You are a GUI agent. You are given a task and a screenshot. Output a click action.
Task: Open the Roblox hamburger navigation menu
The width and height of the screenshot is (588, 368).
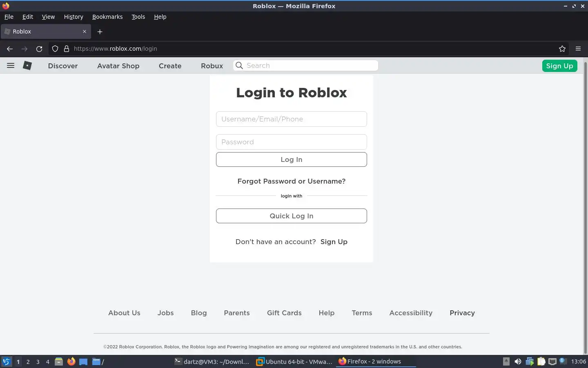point(11,65)
